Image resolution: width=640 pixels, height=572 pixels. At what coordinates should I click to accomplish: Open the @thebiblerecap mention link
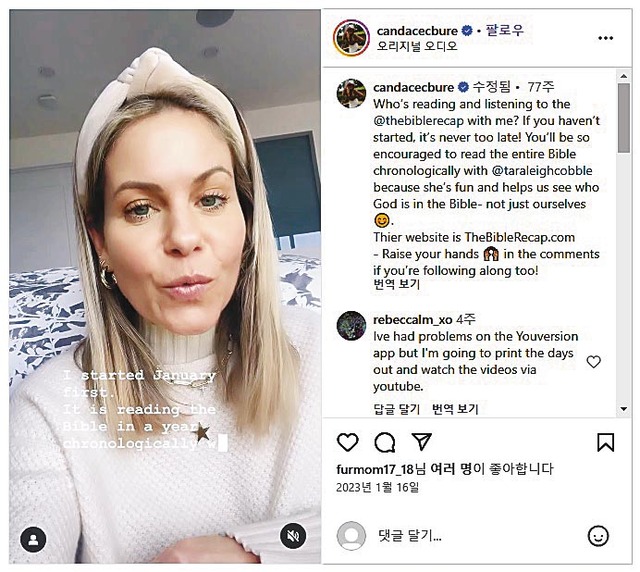[x=418, y=121]
